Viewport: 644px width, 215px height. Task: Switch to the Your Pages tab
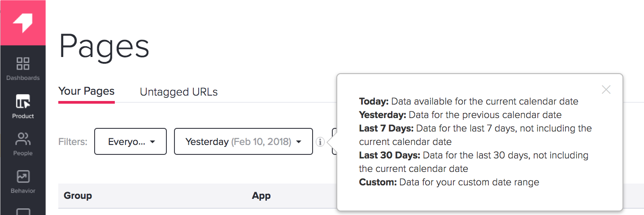(87, 92)
